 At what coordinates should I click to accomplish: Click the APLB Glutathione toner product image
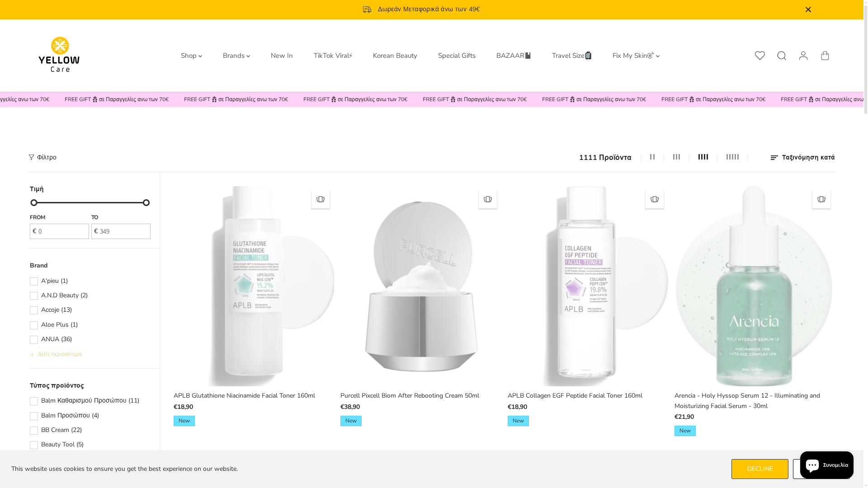pos(254,286)
